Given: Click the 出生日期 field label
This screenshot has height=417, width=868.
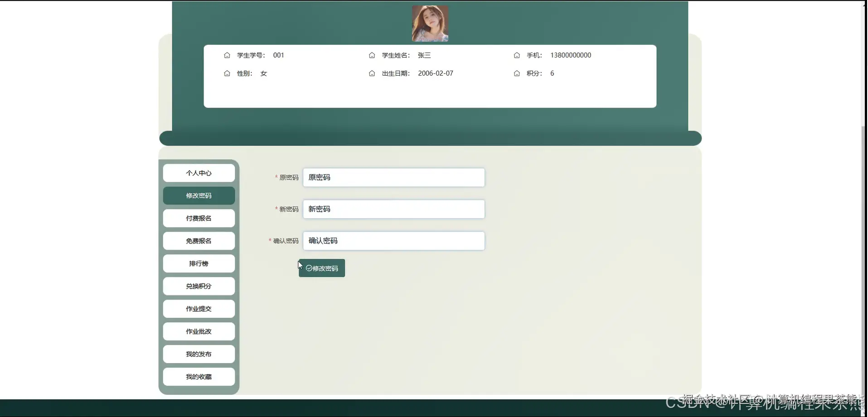Looking at the screenshot, I should [396, 73].
